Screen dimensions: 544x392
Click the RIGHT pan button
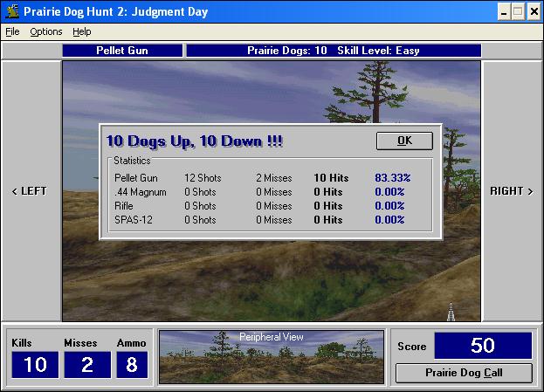pos(512,191)
